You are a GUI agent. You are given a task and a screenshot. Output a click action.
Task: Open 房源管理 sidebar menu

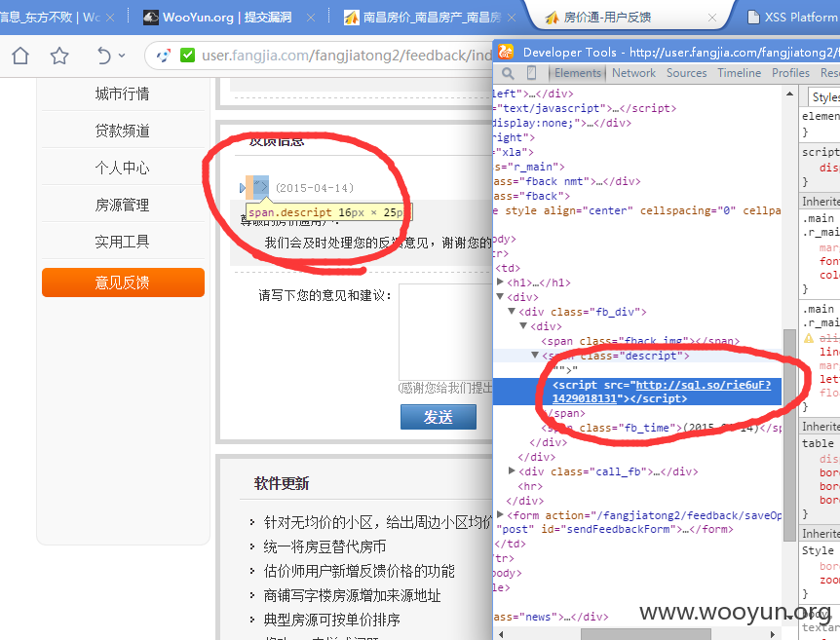click(123, 205)
